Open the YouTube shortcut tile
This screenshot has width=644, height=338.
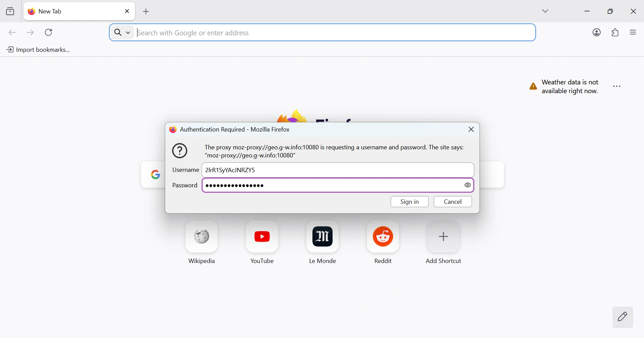coord(262,237)
